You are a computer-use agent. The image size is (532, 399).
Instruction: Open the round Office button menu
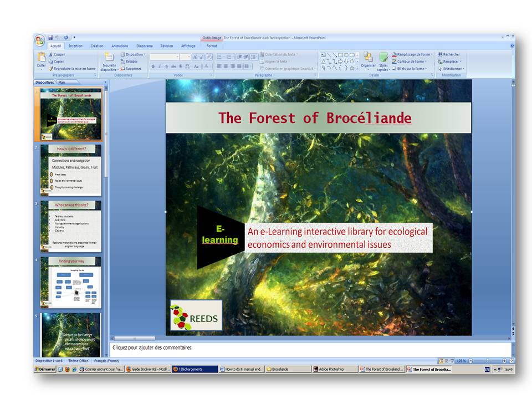pos(40,40)
